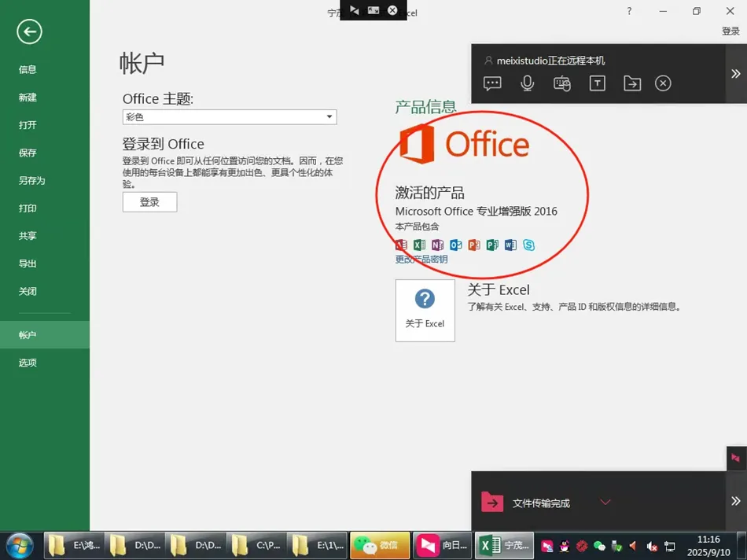This screenshot has width=747, height=560.
Task: Click the 登录 link at the window's top right
Action: [x=730, y=31]
